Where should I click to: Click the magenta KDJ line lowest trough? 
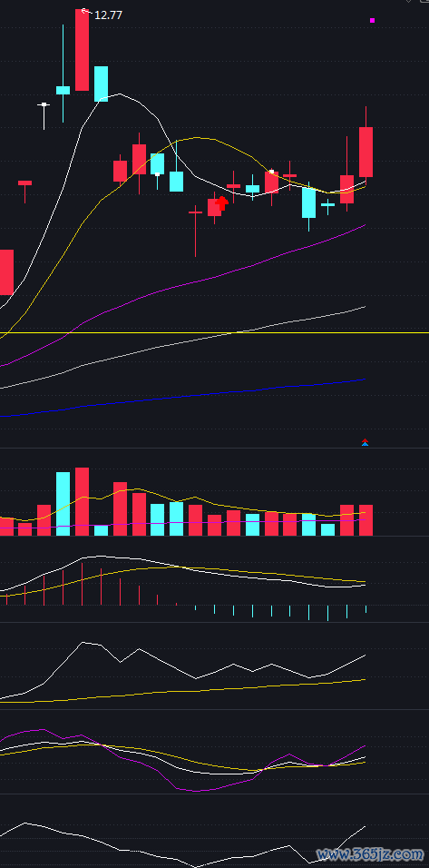point(195,791)
